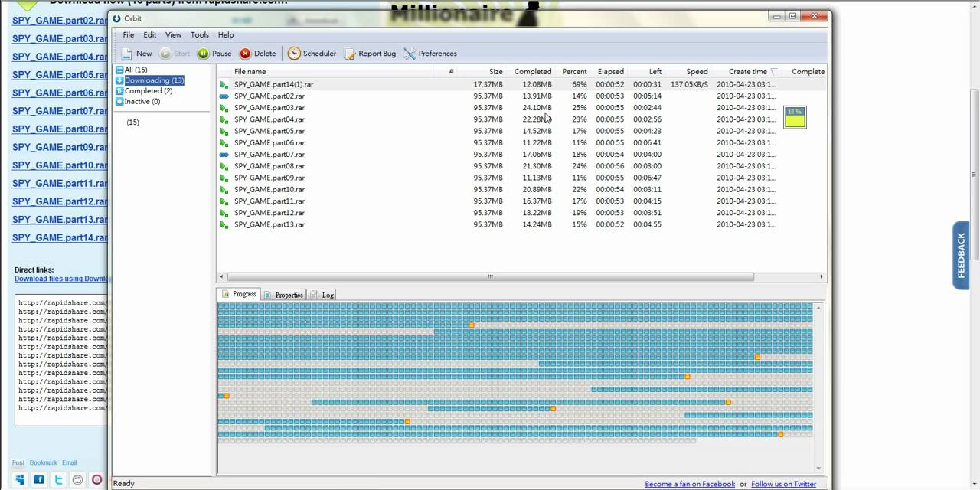Click the Twitter share icon in browser
The height and width of the screenshot is (490, 980).
point(58,480)
